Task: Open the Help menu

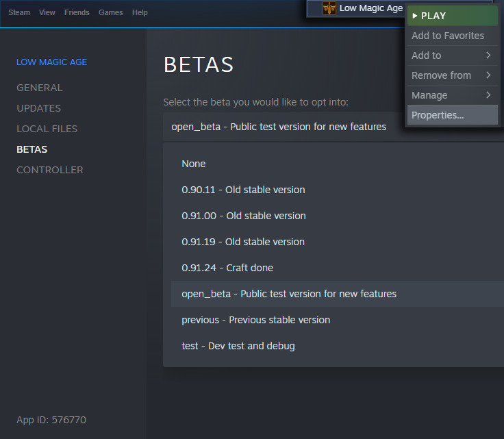Action: (x=140, y=12)
